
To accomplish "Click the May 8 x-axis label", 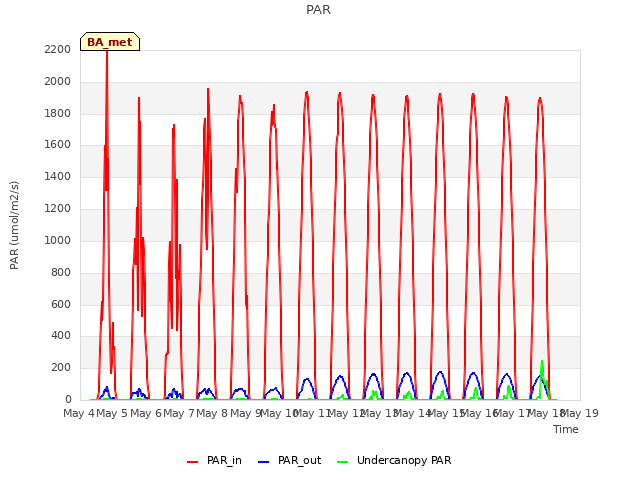I will coord(212,413).
